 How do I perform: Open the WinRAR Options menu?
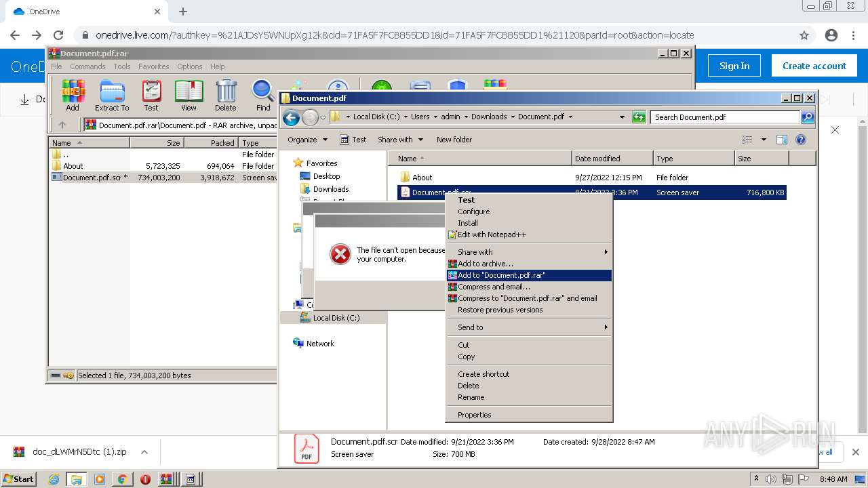[190, 66]
